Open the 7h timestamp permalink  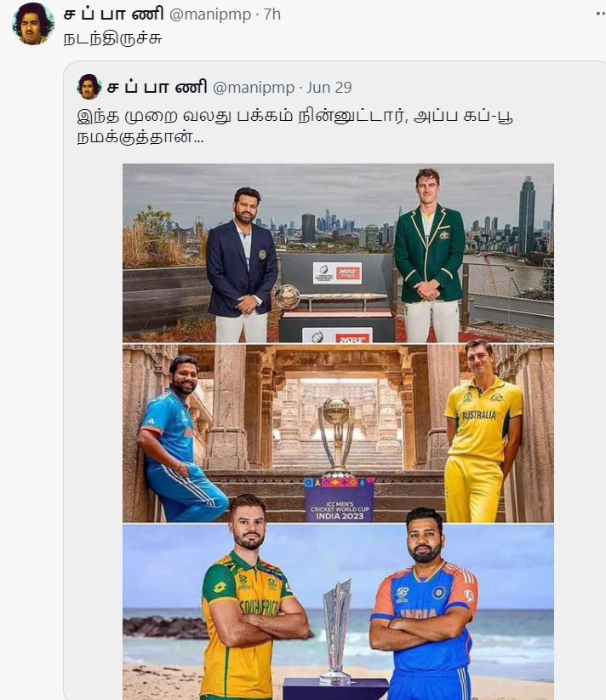coord(272,14)
